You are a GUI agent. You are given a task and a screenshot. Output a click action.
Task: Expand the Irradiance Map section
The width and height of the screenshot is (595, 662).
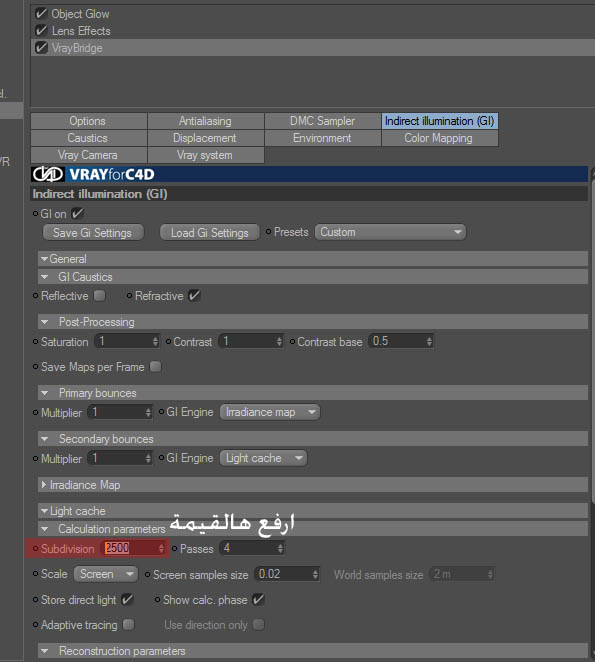coord(43,485)
